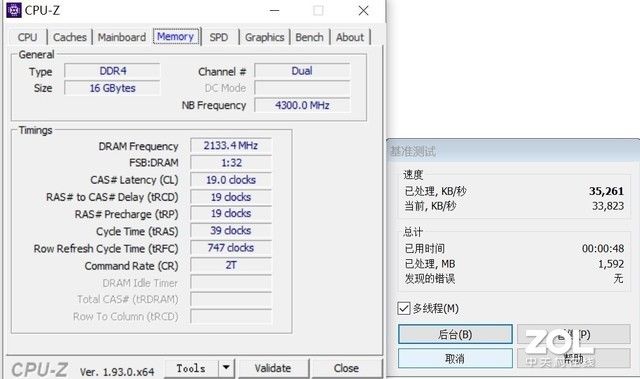Click the empty DRAM Idle Timer field
Viewport: 640px width, 379px height.
click(231, 282)
